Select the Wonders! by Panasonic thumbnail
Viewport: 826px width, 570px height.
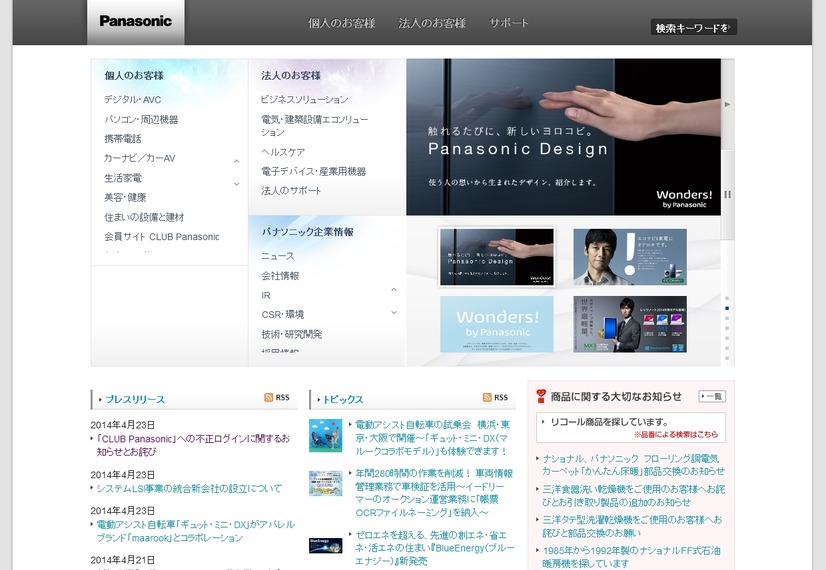[497, 324]
